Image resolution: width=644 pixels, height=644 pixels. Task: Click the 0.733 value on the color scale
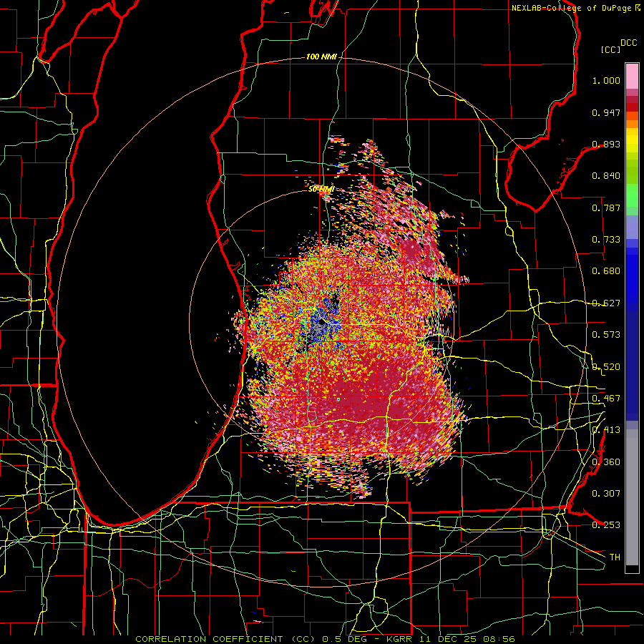tap(606, 240)
